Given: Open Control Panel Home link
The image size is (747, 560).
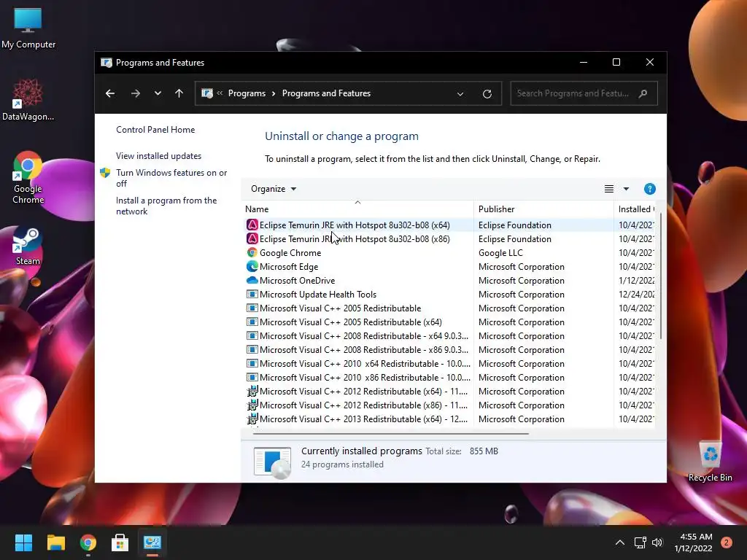Looking at the screenshot, I should click(x=155, y=130).
